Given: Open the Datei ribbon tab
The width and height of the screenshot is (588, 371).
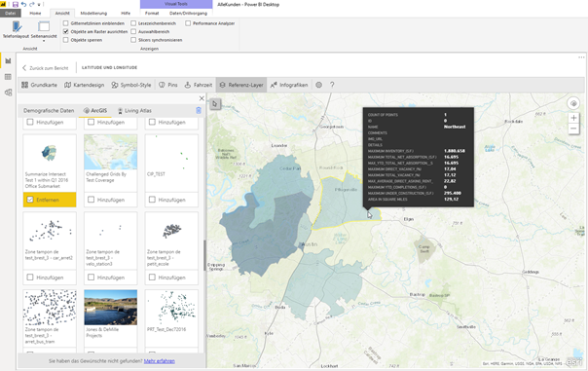Looking at the screenshot, I should click(11, 13).
